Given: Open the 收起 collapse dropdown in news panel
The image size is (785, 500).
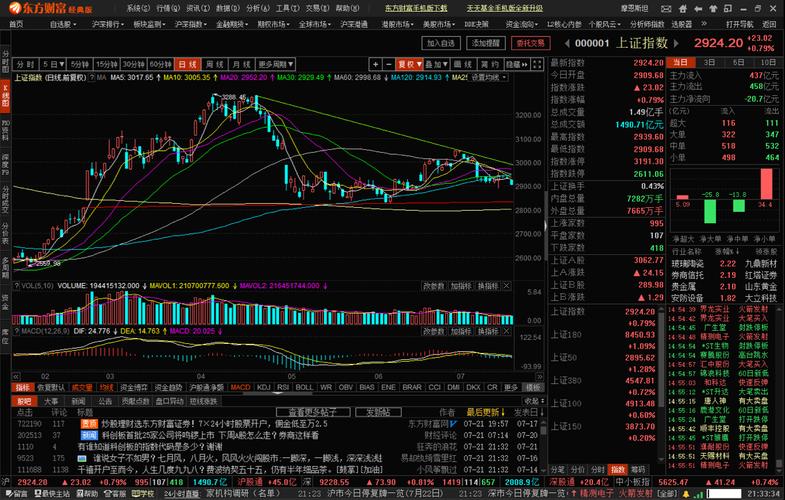Looking at the screenshot, I should pos(534,401).
